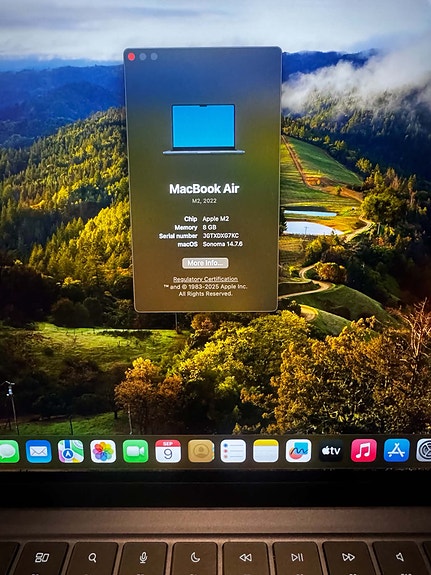
Task: Open the Calendar showing Sep 9
Action: [x=168, y=451]
